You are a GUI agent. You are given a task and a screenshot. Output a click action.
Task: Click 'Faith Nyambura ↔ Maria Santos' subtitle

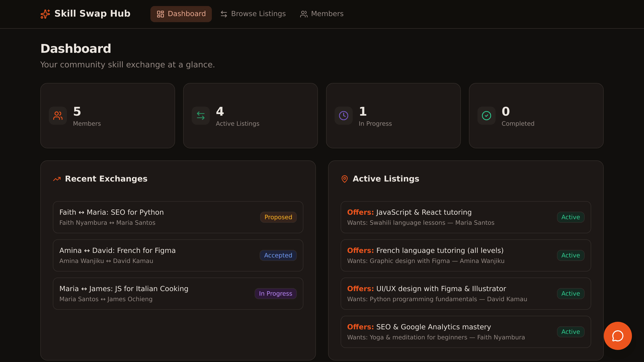[107, 223]
